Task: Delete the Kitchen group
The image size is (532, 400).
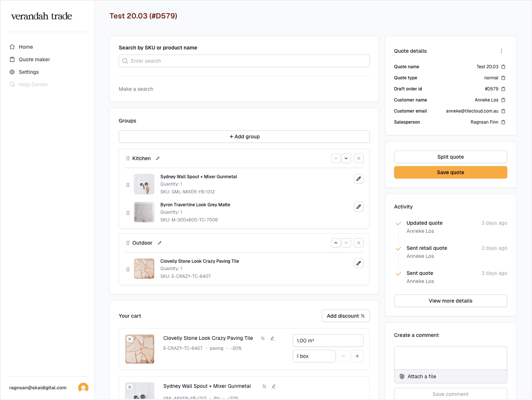Action: 359,158
